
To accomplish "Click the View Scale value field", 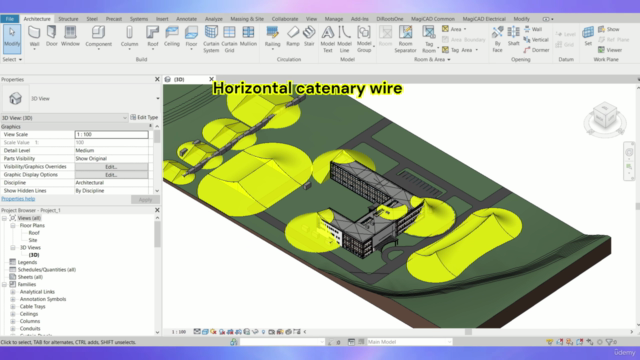I will tap(111, 134).
